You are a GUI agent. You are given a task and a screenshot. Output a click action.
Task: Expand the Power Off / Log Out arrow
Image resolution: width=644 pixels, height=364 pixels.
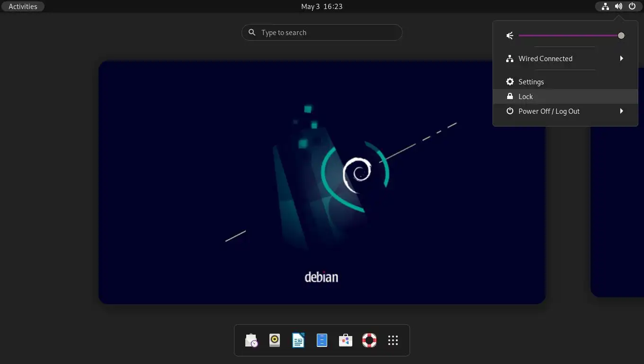pyautogui.click(x=622, y=111)
